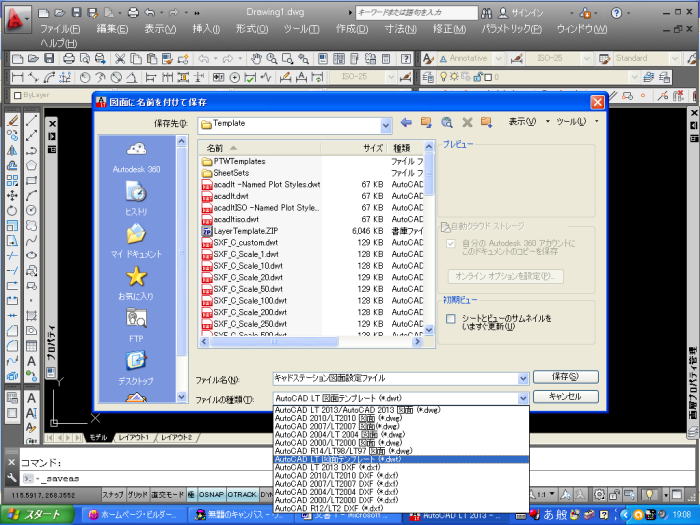Screen dimensions: 700x525
Task: Select the eraser tool in modify toolbar
Action: coord(12,120)
